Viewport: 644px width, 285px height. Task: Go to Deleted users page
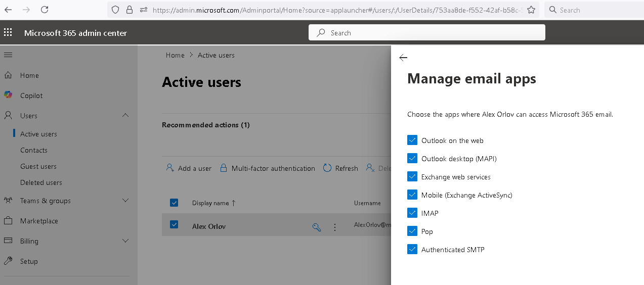[41, 182]
